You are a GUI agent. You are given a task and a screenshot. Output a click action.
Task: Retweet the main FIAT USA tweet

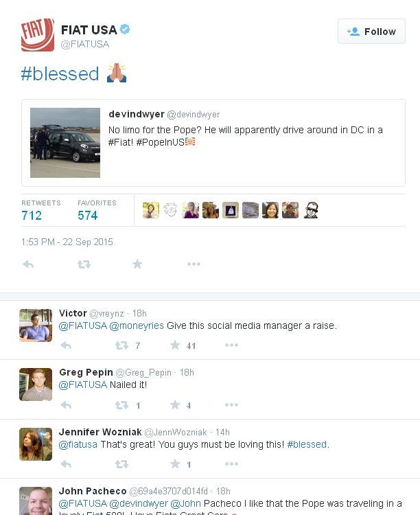(84, 264)
